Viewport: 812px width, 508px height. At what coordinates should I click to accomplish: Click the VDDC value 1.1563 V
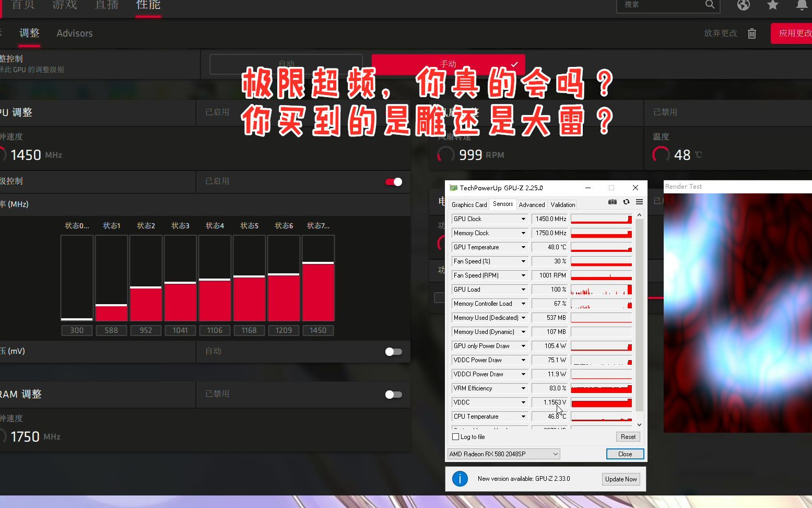(550, 402)
